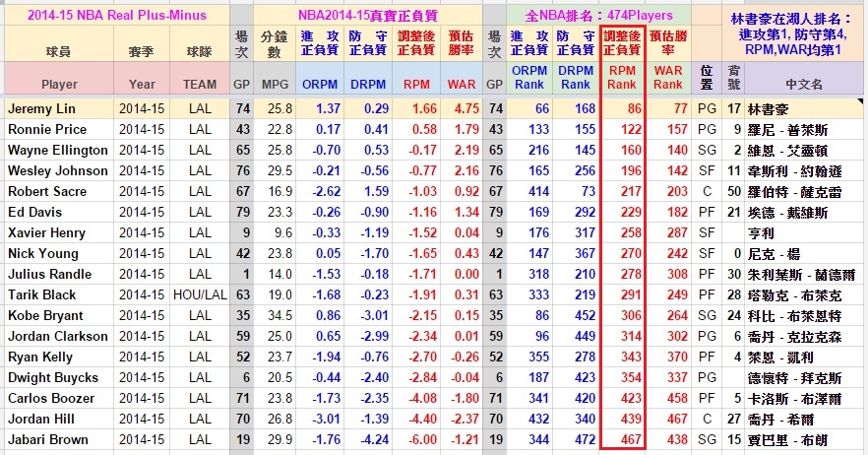
Task: Click the 'DRPM Rank' header cell
Action: 575,78
